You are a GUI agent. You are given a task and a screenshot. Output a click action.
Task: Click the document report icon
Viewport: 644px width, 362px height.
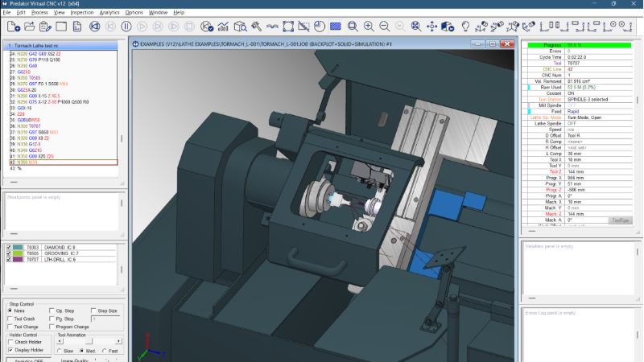[x=76, y=27]
